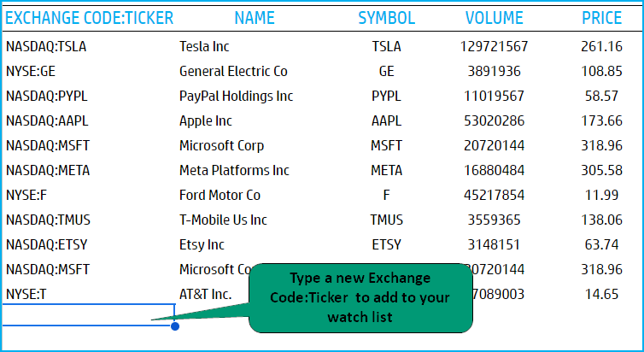Click the blue fill handle dot
This screenshot has height=352, width=644.
click(175, 326)
